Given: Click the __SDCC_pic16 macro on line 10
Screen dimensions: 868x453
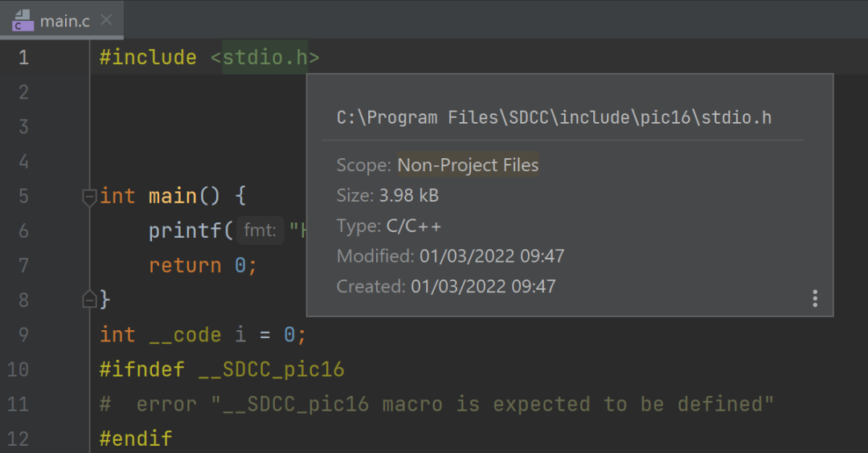Looking at the screenshot, I should tap(272, 369).
